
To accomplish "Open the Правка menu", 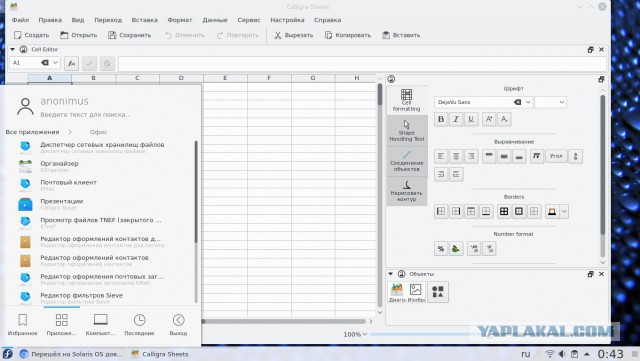I will 50,20.
